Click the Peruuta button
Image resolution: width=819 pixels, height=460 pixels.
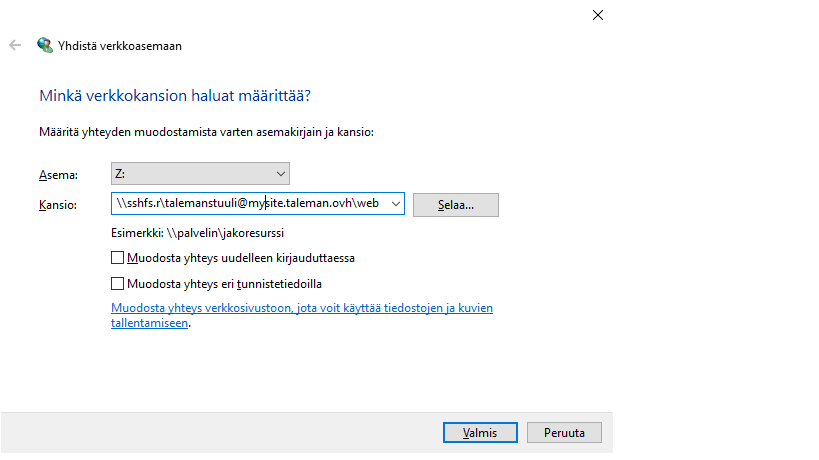(564, 433)
